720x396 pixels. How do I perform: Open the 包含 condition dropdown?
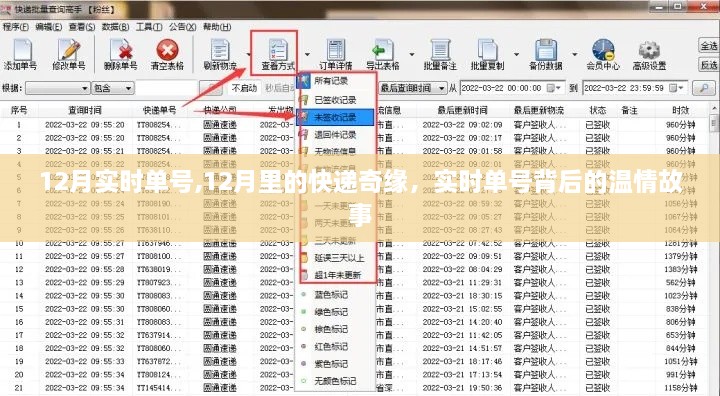click(113, 88)
